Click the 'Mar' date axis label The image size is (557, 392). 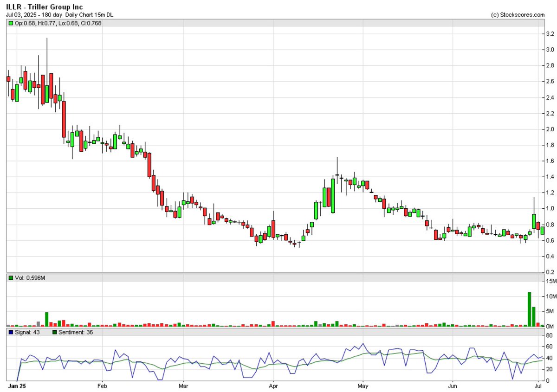[x=183, y=386]
